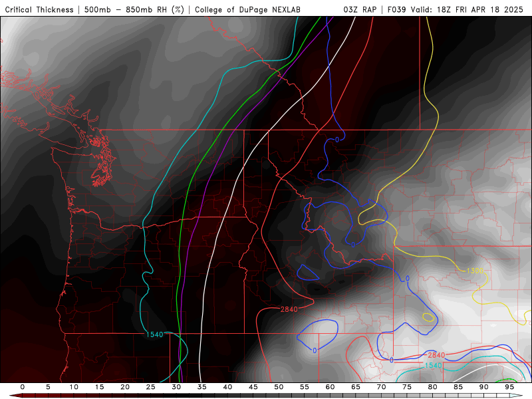532x399 pixels.
Task: Click the red "2840" contour label over southern Idaho
Action: [x=289, y=309]
